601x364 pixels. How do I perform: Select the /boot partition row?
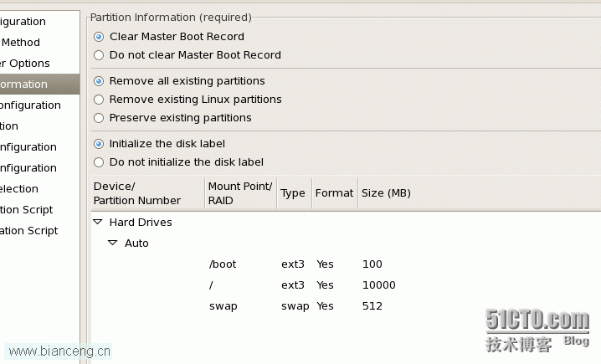pyautogui.click(x=346, y=264)
